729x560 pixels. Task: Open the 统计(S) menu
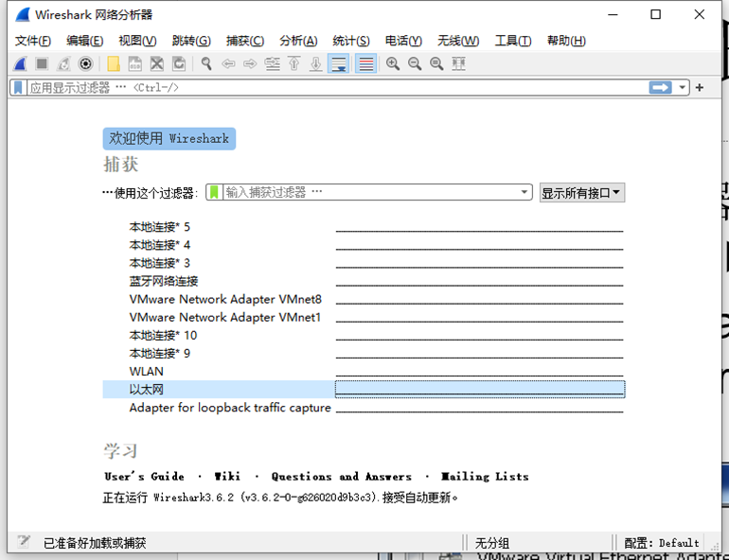click(351, 41)
